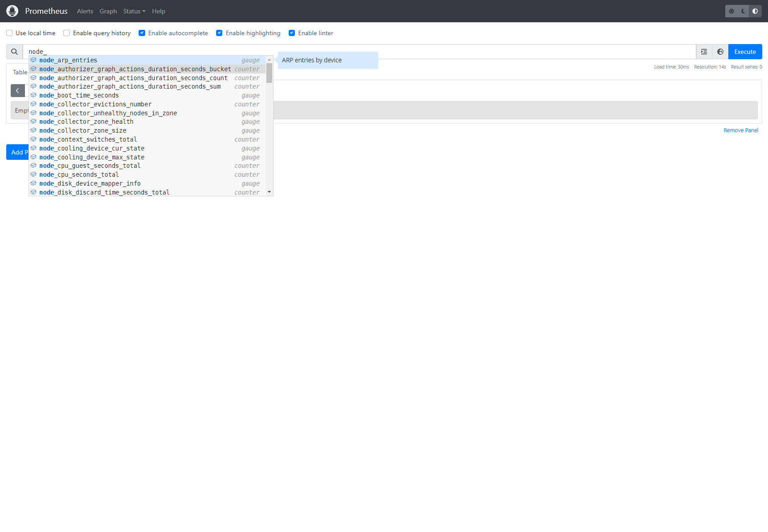Click icon beside node_arp_entries suggestion
The height and width of the screenshot is (532, 768).
pos(33,60)
